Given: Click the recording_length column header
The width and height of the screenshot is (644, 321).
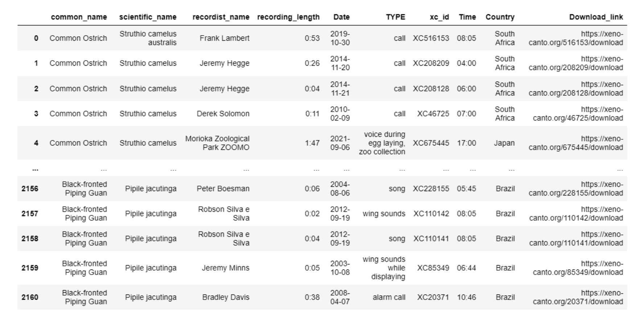Looking at the screenshot, I should pyautogui.click(x=288, y=17).
